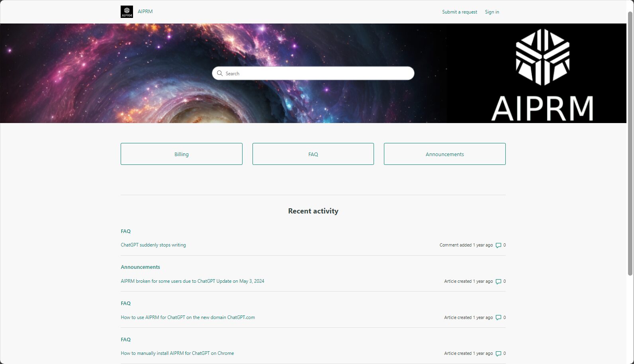This screenshot has height=364, width=634.
Task: Click comment icon for AIPRM broken article
Action: (x=498, y=282)
